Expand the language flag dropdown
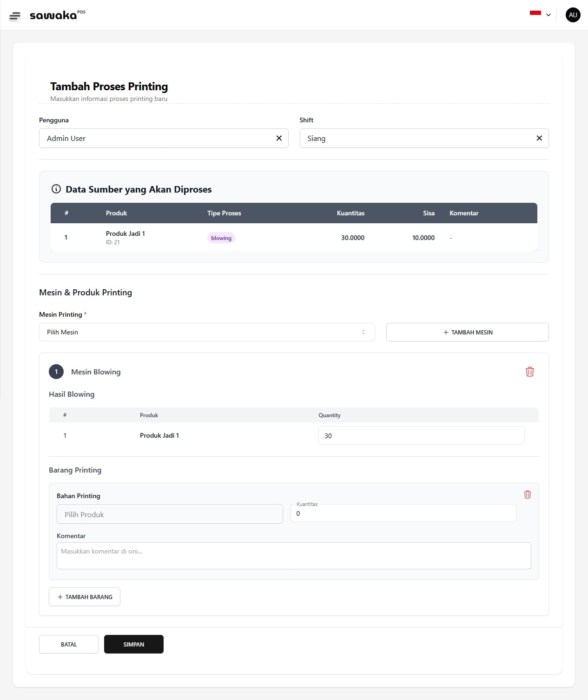Image resolution: width=588 pixels, height=700 pixels. [x=540, y=14]
